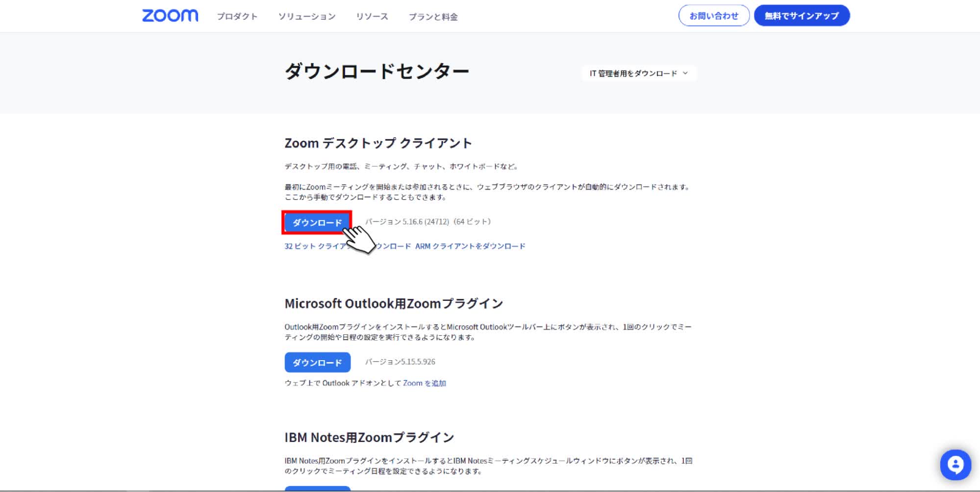This screenshot has height=492, width=980.
Task: Download the Outlook Zoom plugin
Action: click(x=317, y=362)
